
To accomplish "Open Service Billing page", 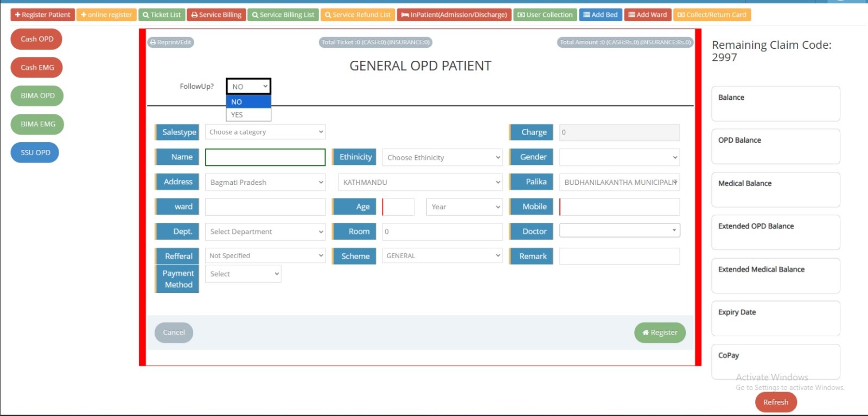I will 216,15.
